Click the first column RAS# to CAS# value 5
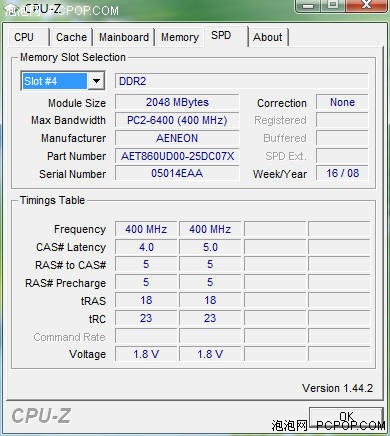The height and width of the screenshot is (436, 390). pos(146,265)
